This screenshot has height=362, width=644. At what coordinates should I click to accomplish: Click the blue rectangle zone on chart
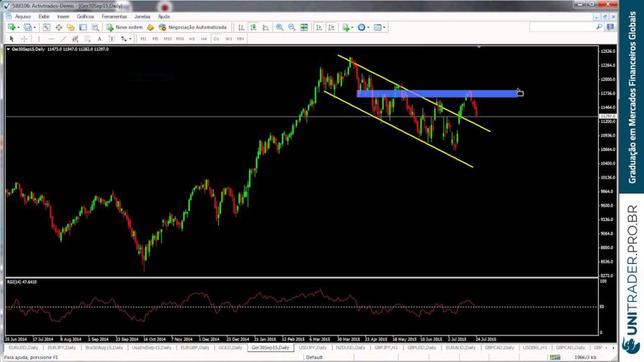pyautogui.click(x=437, y=94)
